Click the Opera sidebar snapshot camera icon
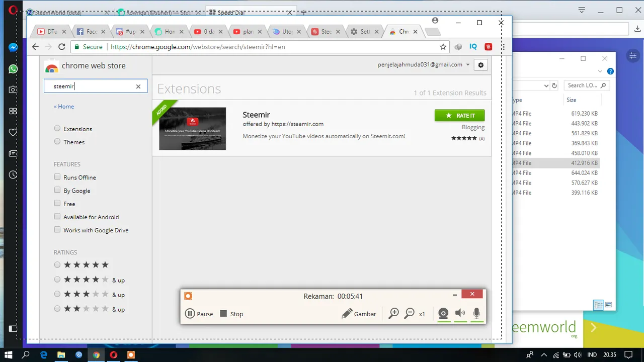The width and height of the screenshot is (644, 362). coord(13,89)
